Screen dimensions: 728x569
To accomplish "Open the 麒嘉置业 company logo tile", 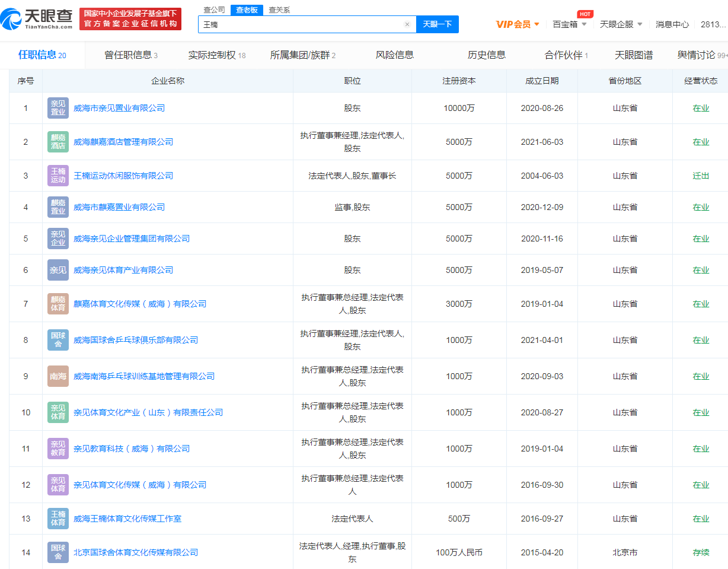I will [x=58, y=207].
